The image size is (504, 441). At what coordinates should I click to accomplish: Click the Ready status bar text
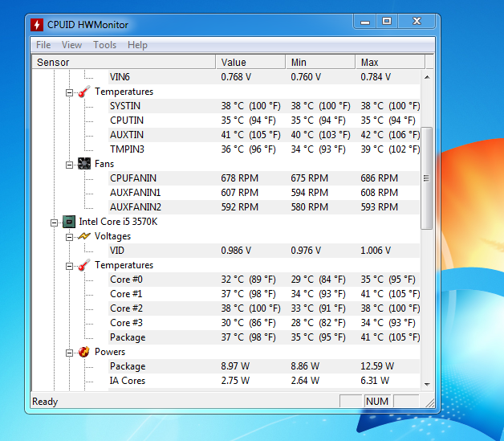pyautogui.click(x=45, y=402)
